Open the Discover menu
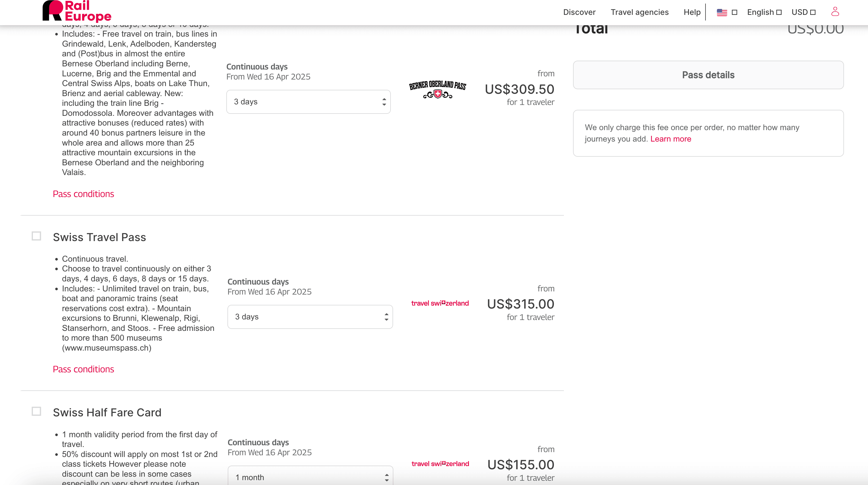The height and width of the screenshot is (485, 868). (x=579, y=13)
